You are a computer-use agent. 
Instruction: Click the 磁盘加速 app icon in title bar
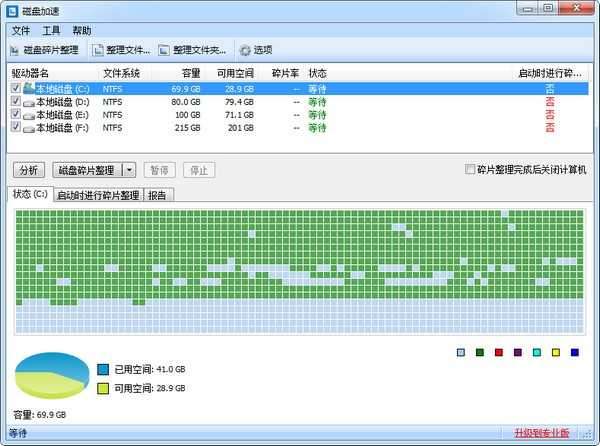click(x=13, y=11)
